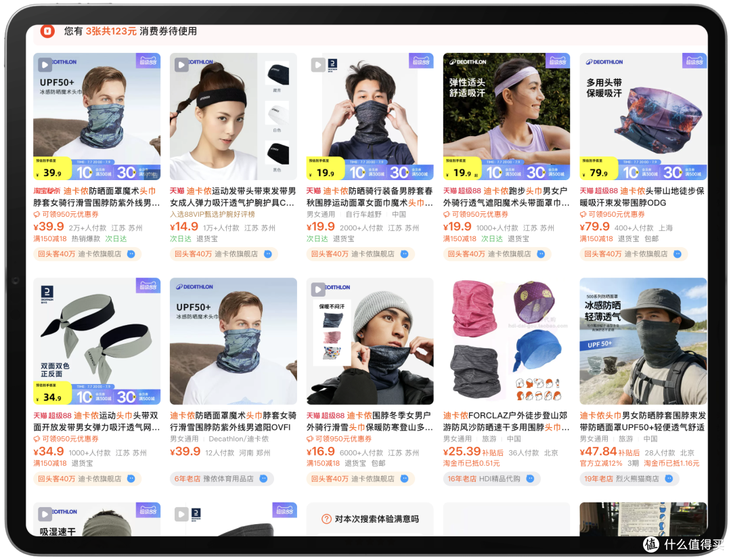Open the 超级88 badge on the 双面双色 headband image
Image resolution: width=731 pixels, height=560 pixels.
pyautogui.click(x=148, y=285)
